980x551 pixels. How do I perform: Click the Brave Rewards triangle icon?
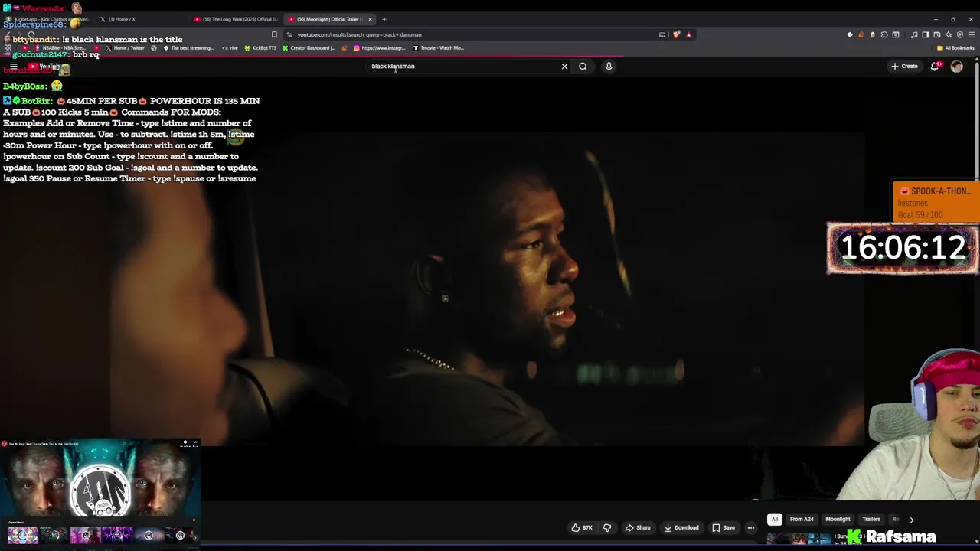point(688,34)
